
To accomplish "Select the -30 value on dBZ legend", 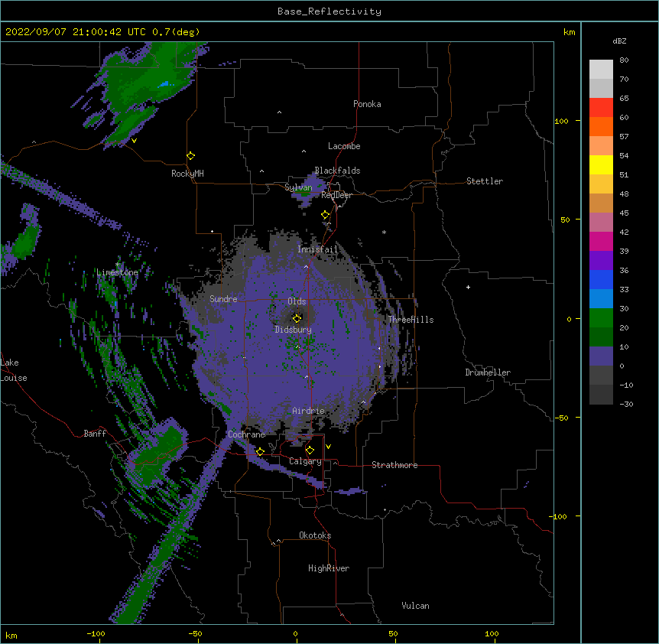I will (x=626, y=404).
